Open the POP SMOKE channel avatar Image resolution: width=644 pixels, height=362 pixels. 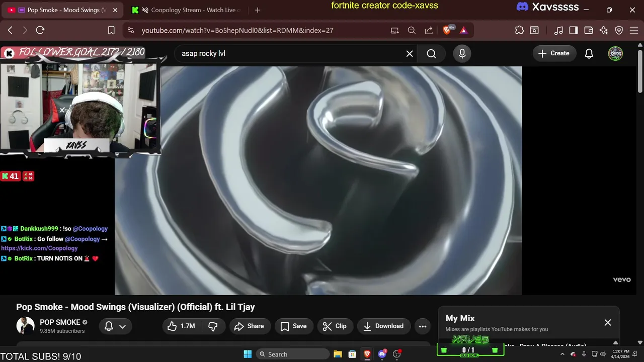(x=25, y=326)
